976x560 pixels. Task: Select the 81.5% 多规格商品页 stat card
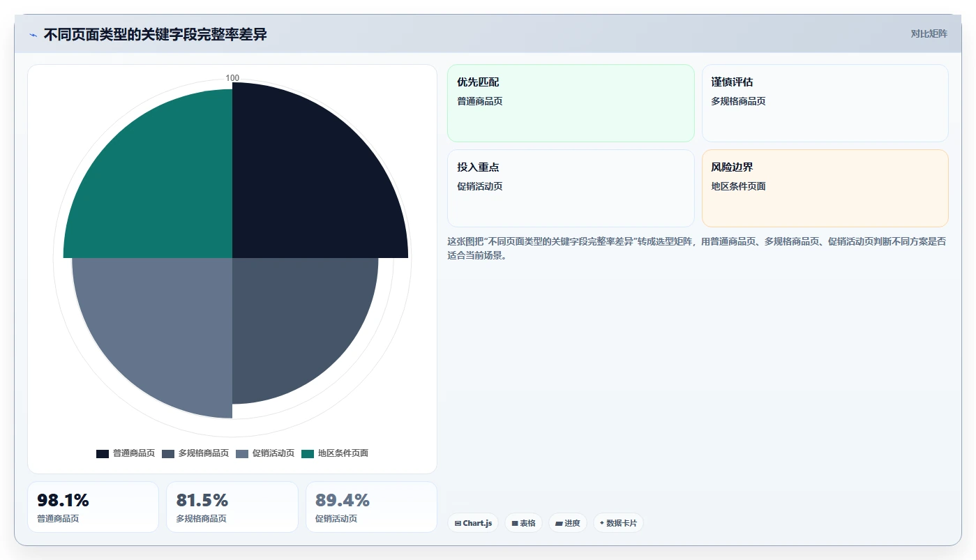232,507
